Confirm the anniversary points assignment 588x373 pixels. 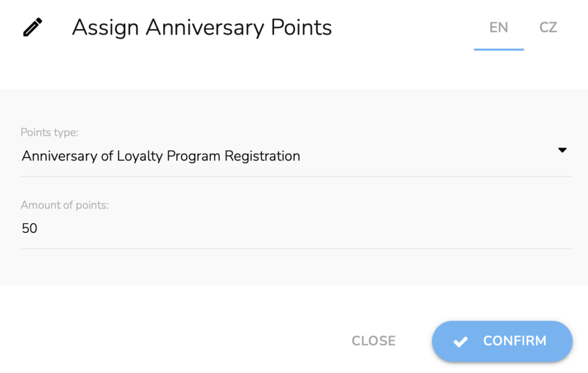point(502,341)
